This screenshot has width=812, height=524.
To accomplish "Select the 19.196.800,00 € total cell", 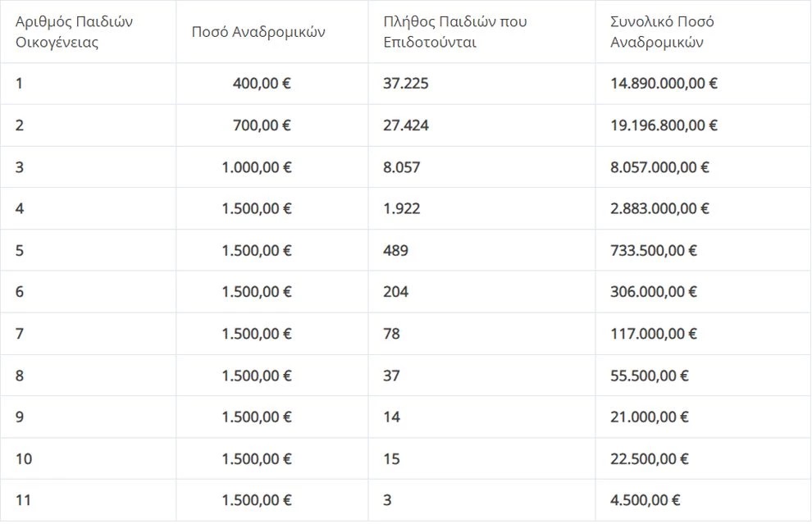I will (x=664, y=125).
